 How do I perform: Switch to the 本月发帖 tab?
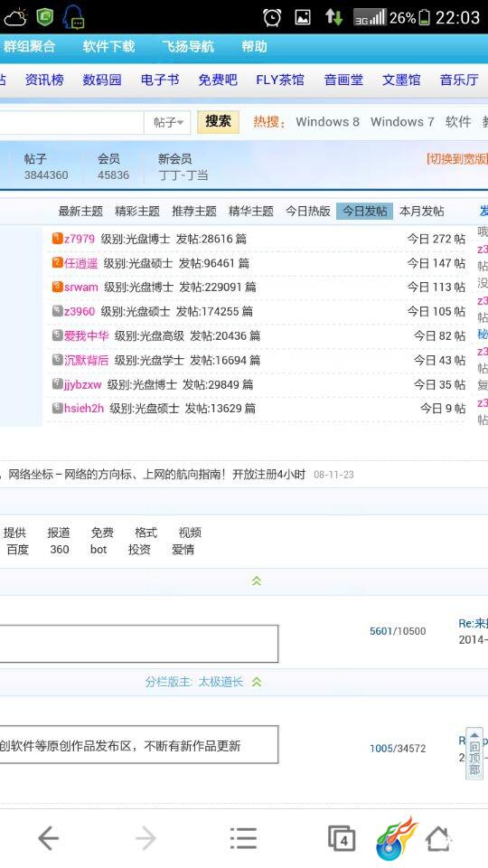tap(422, 211)
